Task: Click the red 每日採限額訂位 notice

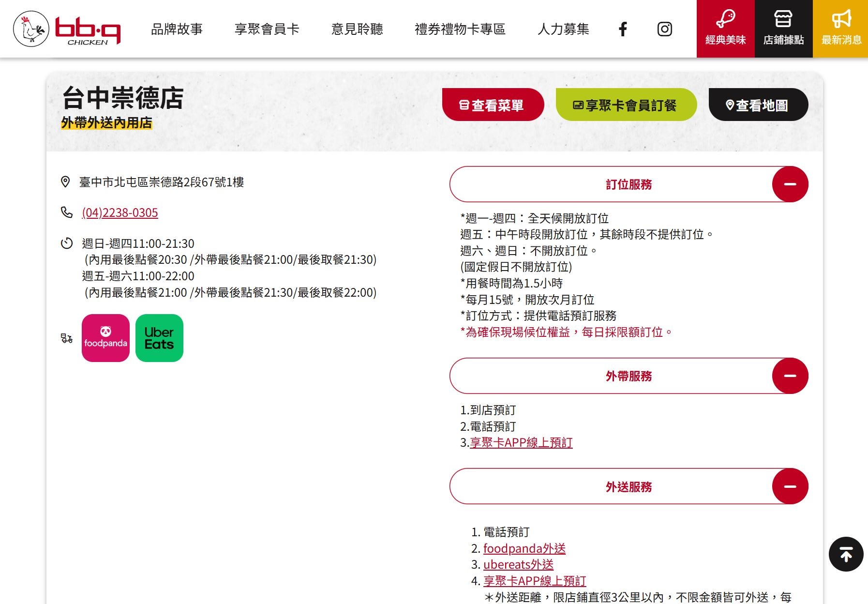Action: pyautogui.click(x=567, y=332)
